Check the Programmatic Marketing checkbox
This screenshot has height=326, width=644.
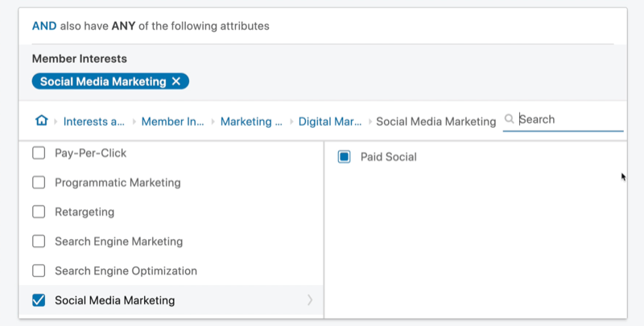(39, 182)
